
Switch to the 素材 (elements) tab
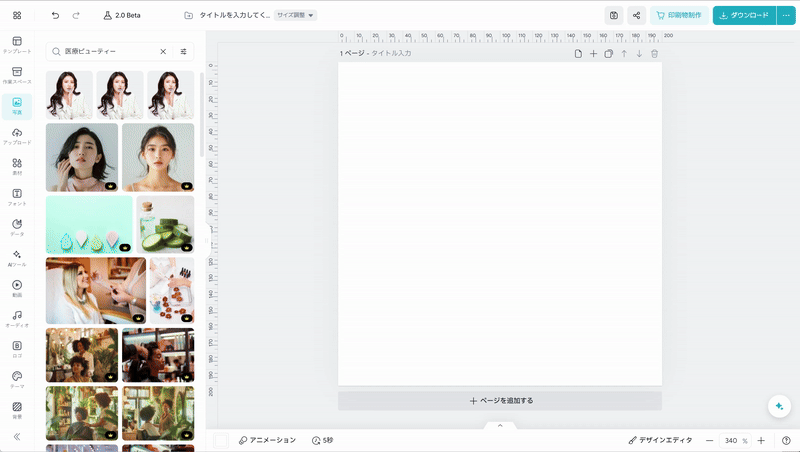point(17,166)
